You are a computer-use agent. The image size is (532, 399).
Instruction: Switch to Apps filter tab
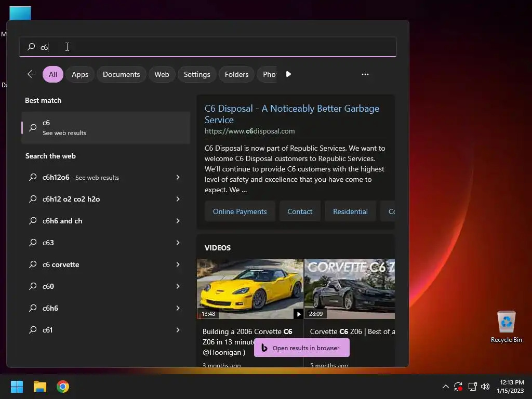point(80,74)
